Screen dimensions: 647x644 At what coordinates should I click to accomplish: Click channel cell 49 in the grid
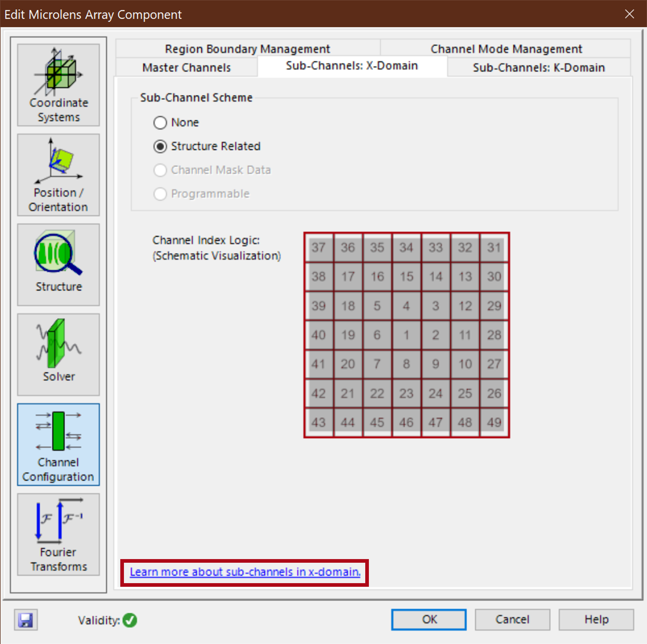(x=494, y=422)
